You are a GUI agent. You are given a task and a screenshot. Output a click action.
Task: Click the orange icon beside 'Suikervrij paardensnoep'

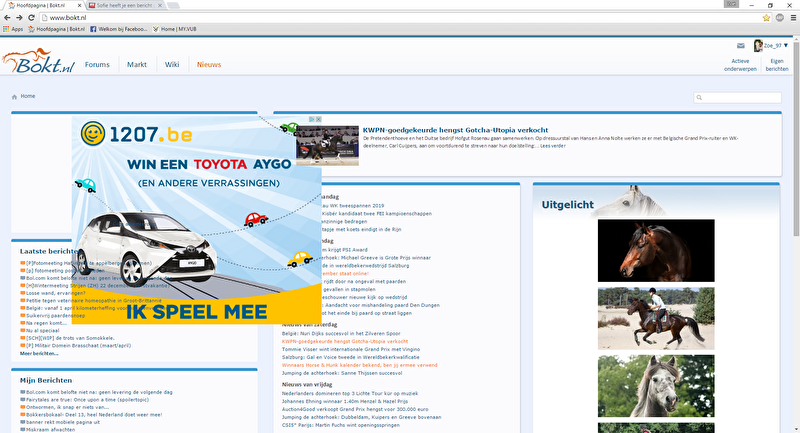22,316
